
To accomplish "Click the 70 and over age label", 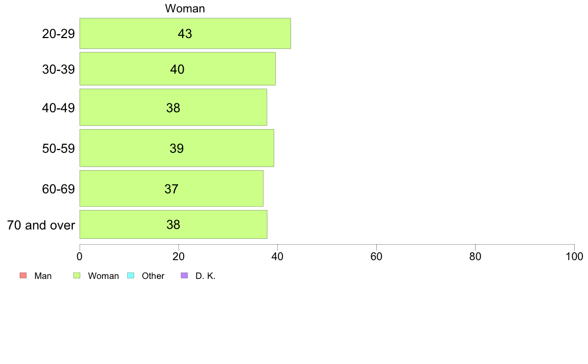I will click(x=41, y=225).
